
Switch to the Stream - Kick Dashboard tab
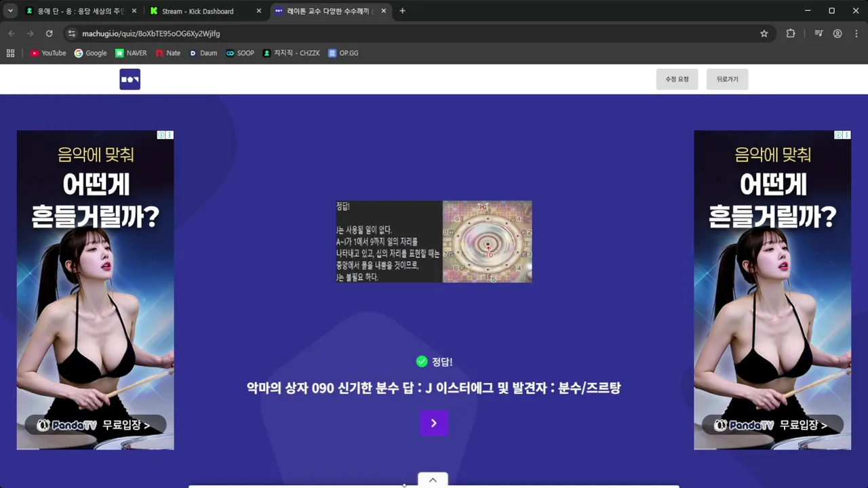[x=205, y=11]
